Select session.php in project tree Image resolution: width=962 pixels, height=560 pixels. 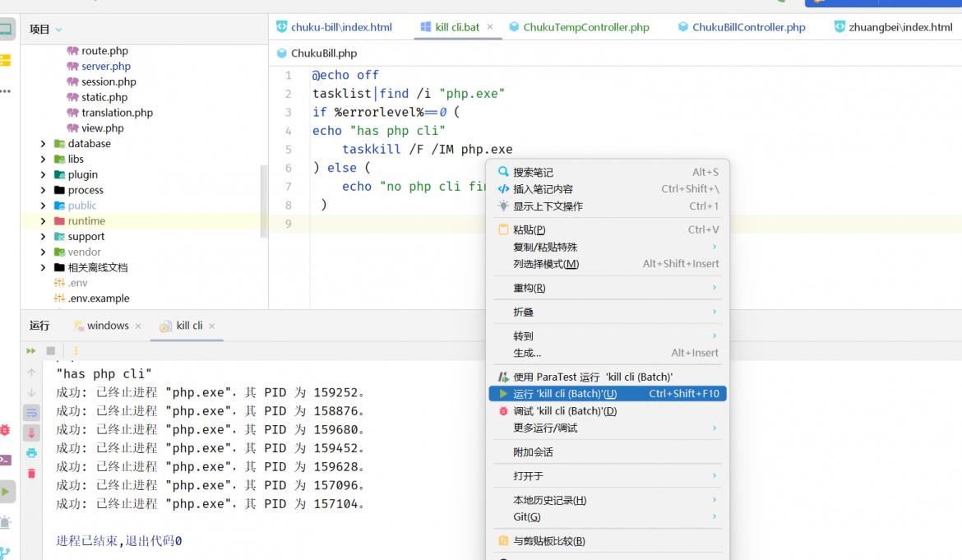pos(109,81)
